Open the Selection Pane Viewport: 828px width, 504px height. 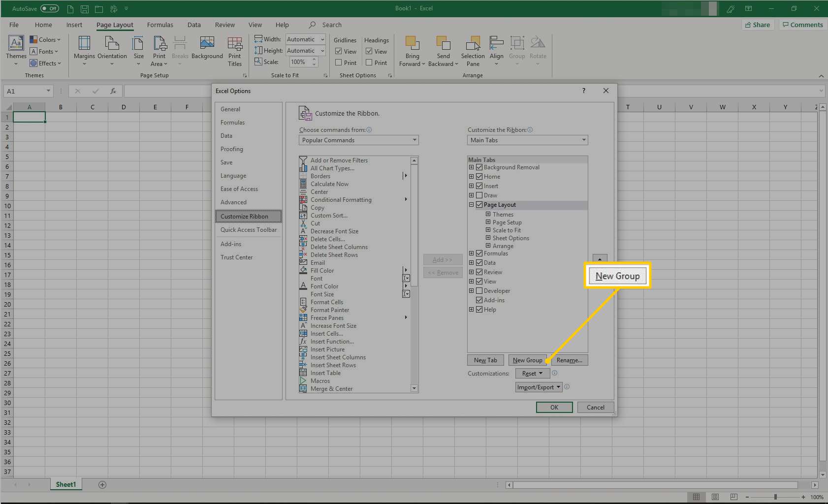tap(473, 51)
